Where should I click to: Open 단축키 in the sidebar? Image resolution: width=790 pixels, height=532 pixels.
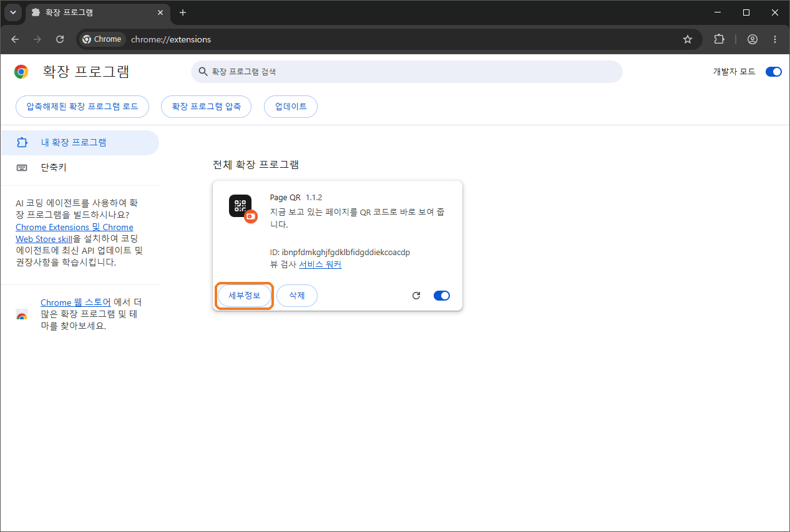point(79,168)
